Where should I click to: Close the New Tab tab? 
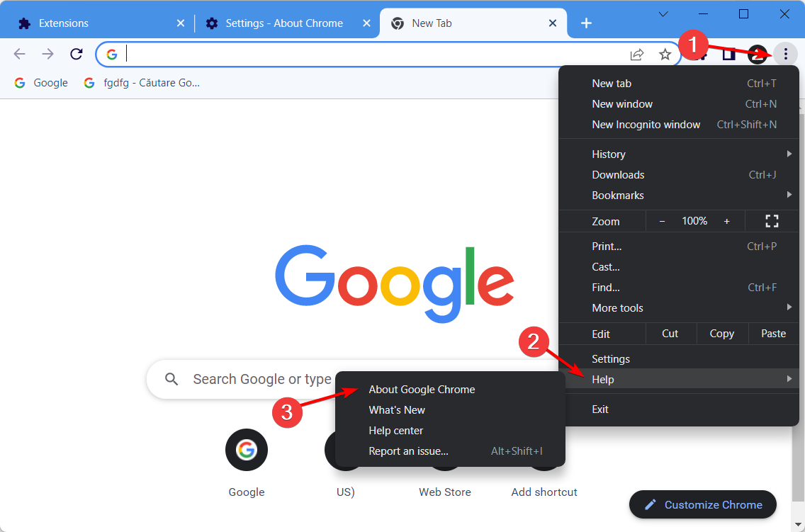click(x=553, y=23)
